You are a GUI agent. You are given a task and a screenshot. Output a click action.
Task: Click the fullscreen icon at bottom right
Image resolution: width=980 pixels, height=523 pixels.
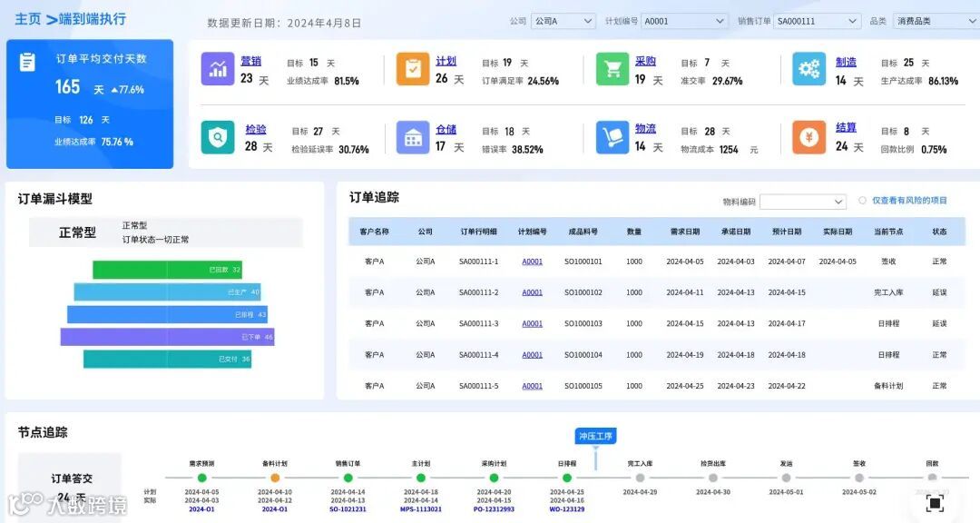[x=935, y=502]
